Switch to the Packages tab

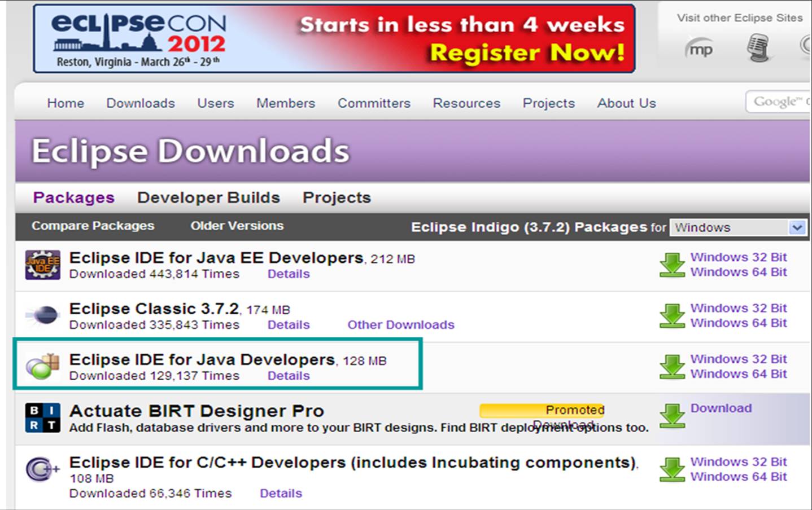(73, 197)
